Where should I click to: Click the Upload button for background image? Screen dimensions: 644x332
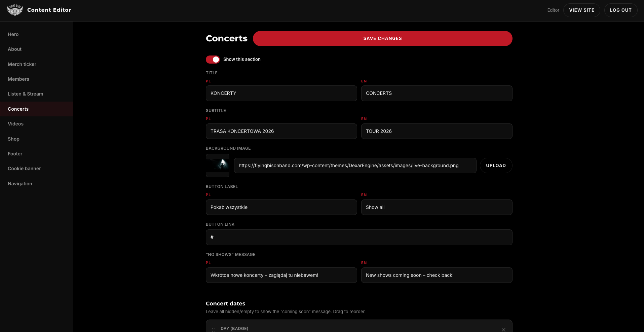[x=496, y=165]
